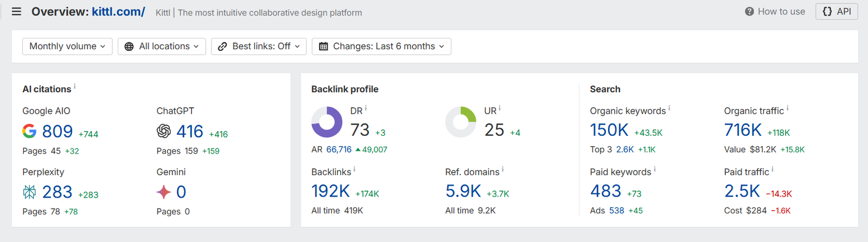Viewport: 868px width, 242px height.
Task: Open the 483 paid keywords report
Action: (x=605, y=191)
